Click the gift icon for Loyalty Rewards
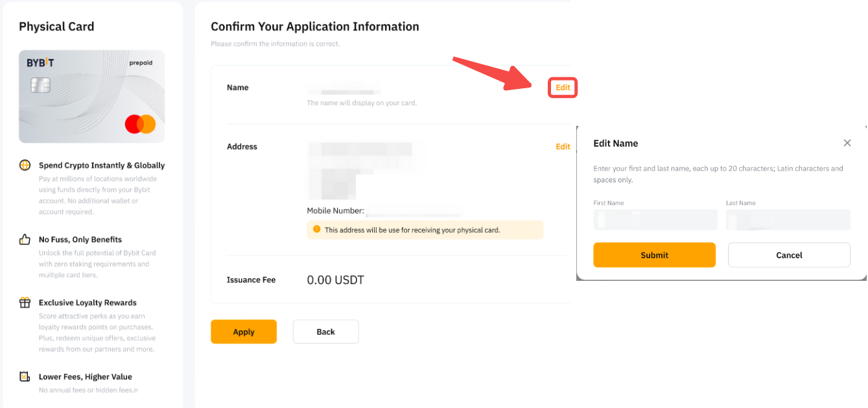868x408 pixels. click(25, 302)
